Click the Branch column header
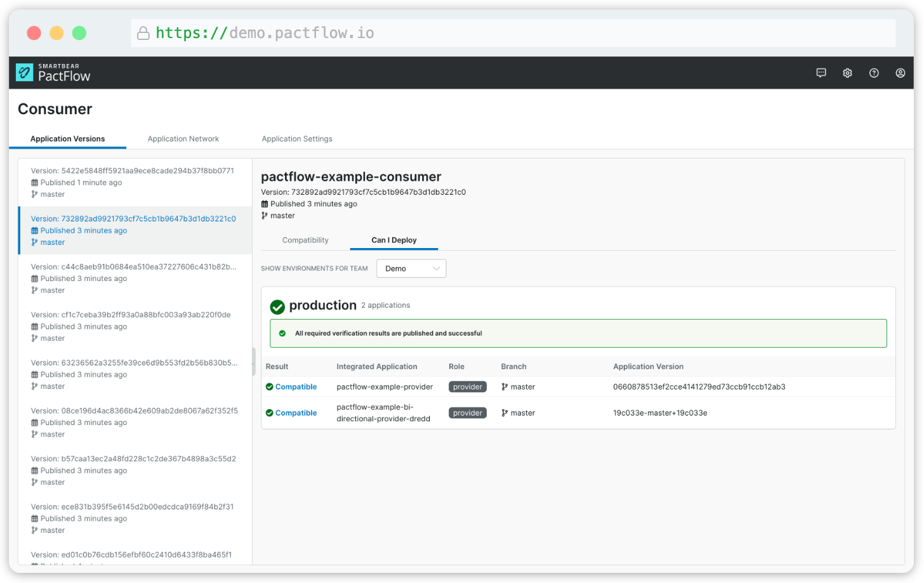 (513, 367)
